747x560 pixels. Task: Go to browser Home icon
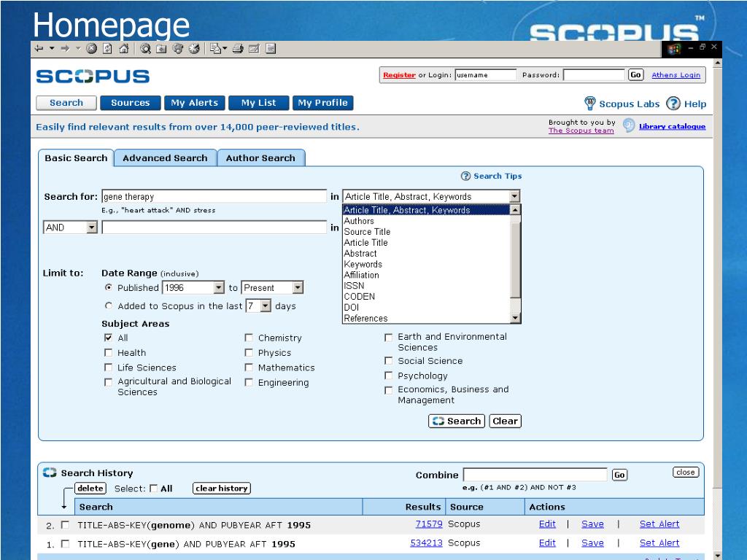124,49
